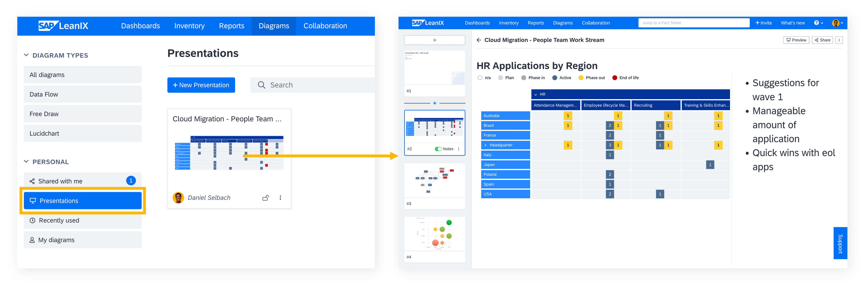Open Reports in the right window

tap(536, 23)
